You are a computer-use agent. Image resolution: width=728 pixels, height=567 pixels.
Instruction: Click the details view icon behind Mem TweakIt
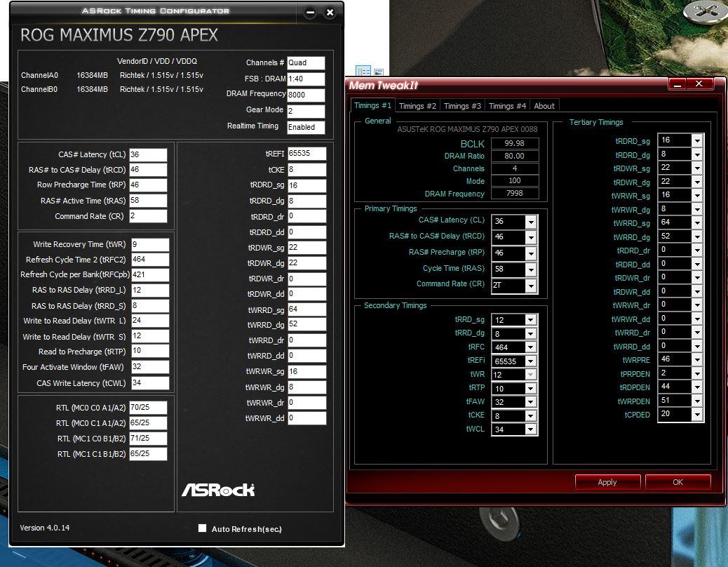pos(363,71)
